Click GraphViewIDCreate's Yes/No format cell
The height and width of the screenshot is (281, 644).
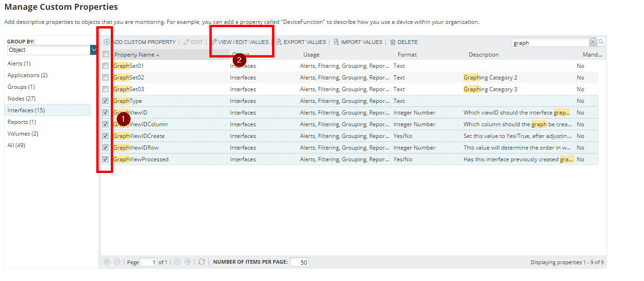[x=403, y=136]
